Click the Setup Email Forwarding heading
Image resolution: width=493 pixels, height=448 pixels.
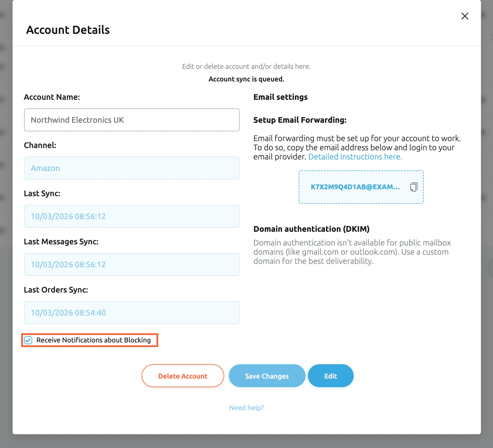click(x=300, y=120)
